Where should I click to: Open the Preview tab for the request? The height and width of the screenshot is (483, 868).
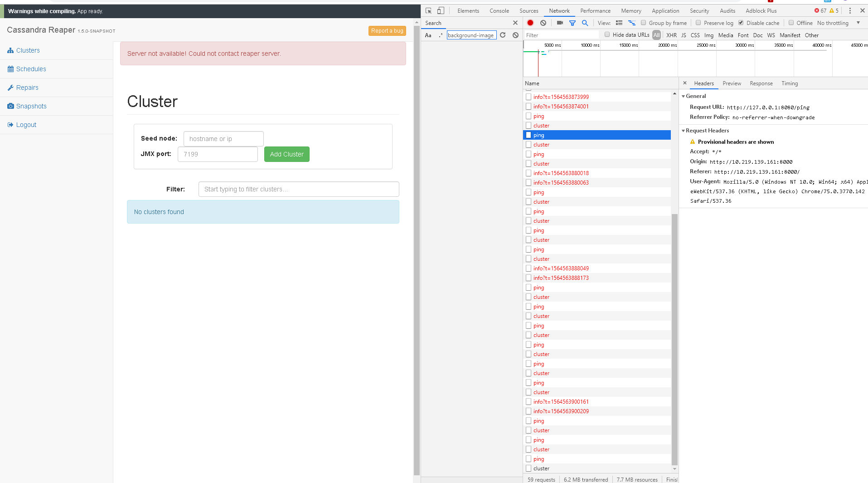coord(732,83)
